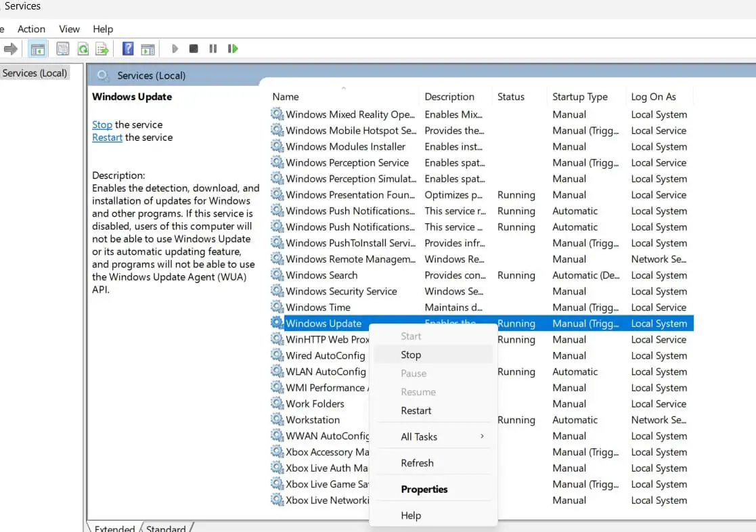Sort by the Startup Type column header
The height and width of the screenshot is (532, 756).
579,97
